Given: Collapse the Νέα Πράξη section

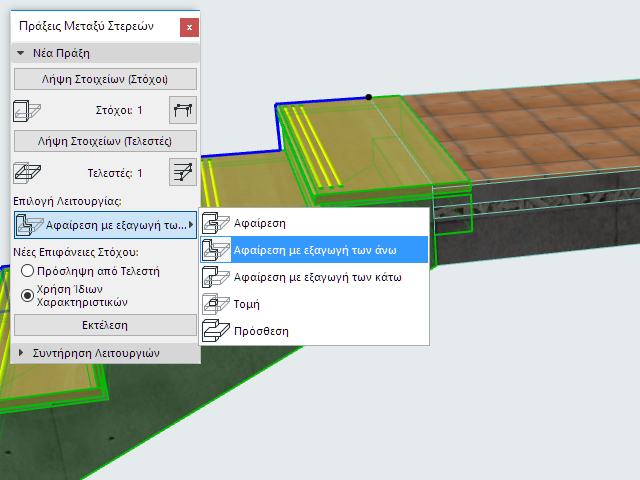Looking at the screenshot, I should [20, 53].
